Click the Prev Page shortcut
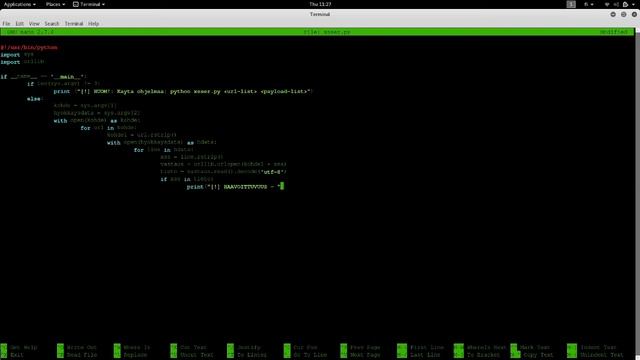640x360 pixels. [360, 347]
